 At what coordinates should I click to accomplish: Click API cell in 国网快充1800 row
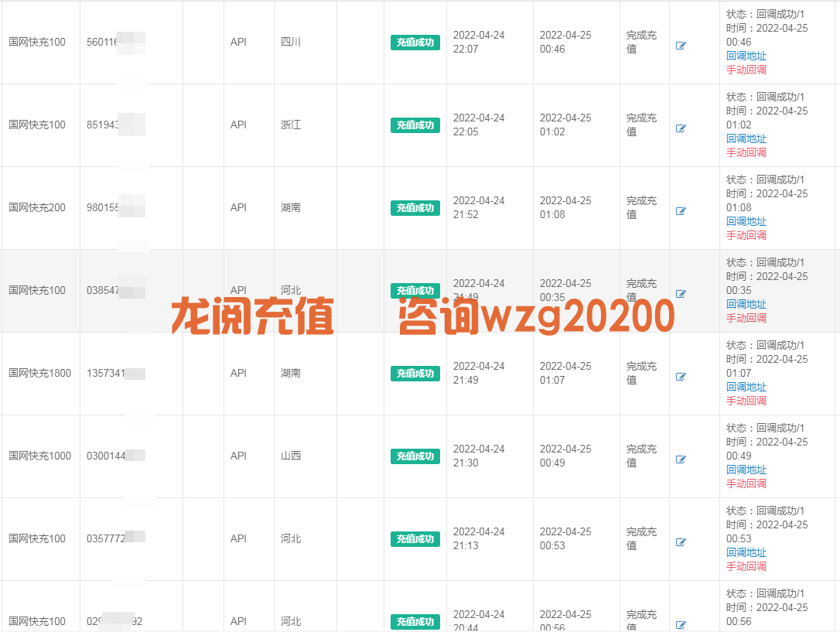(x=238, y=374)
